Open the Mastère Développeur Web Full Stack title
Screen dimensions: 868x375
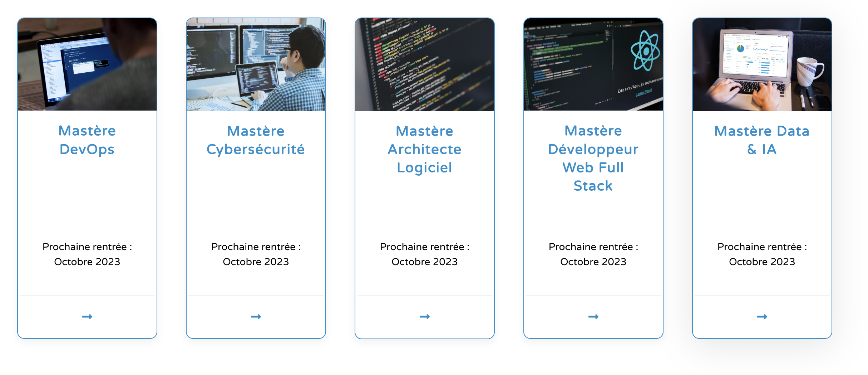(x=593, y=158)
